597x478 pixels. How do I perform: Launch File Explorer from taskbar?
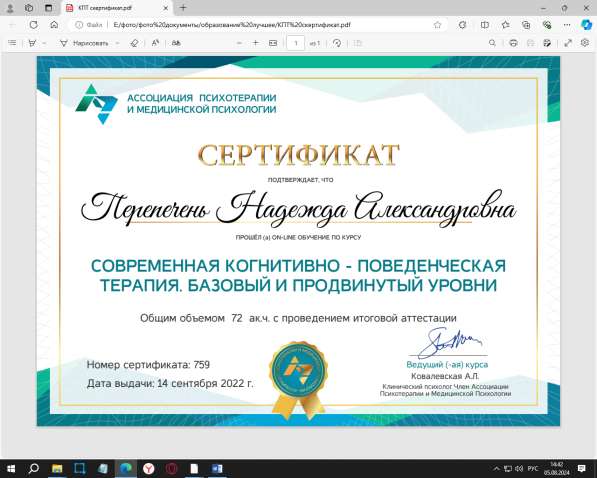pos(57,468)
